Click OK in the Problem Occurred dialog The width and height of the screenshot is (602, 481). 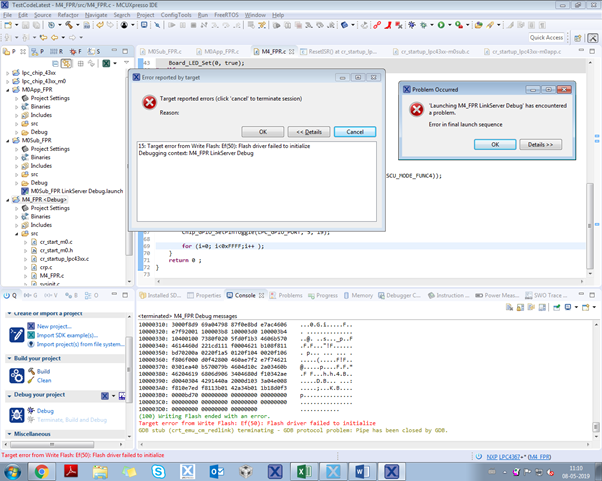click(495, 145)
